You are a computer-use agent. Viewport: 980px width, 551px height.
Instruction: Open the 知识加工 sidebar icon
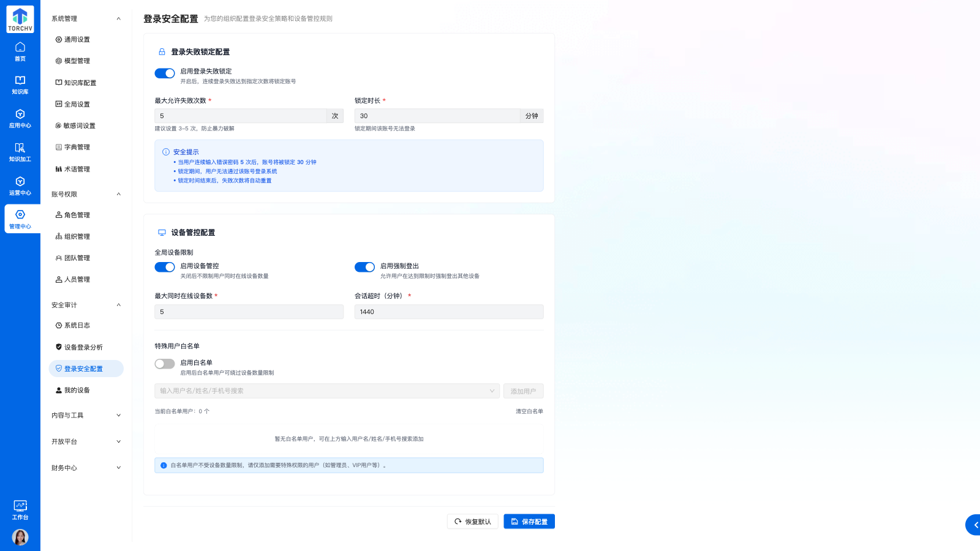coord(20,152)
